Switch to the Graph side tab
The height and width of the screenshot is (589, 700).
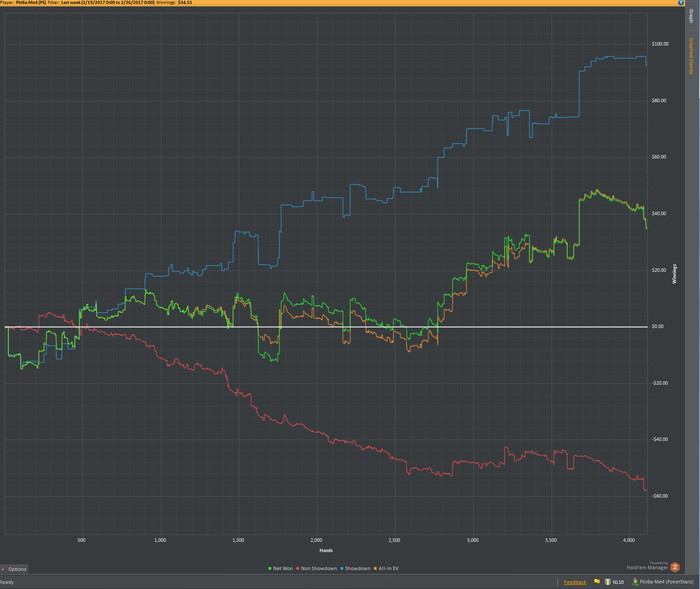click(x=691, y=16)
